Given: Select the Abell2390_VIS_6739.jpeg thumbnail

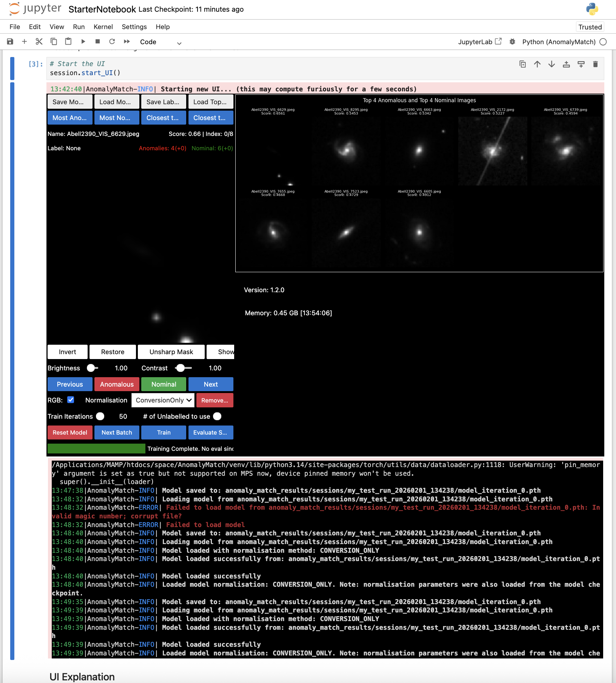Looking at the screenshot, I should (x=565, y=151).
